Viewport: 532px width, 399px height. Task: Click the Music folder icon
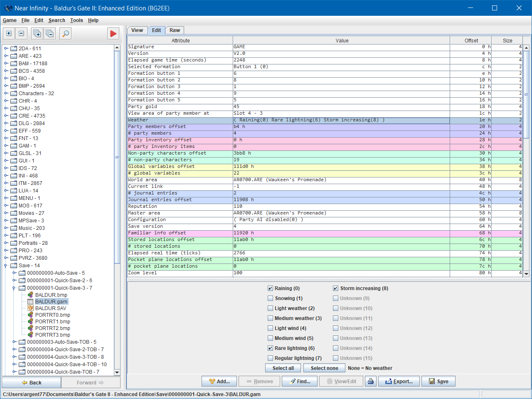point(14,228)
